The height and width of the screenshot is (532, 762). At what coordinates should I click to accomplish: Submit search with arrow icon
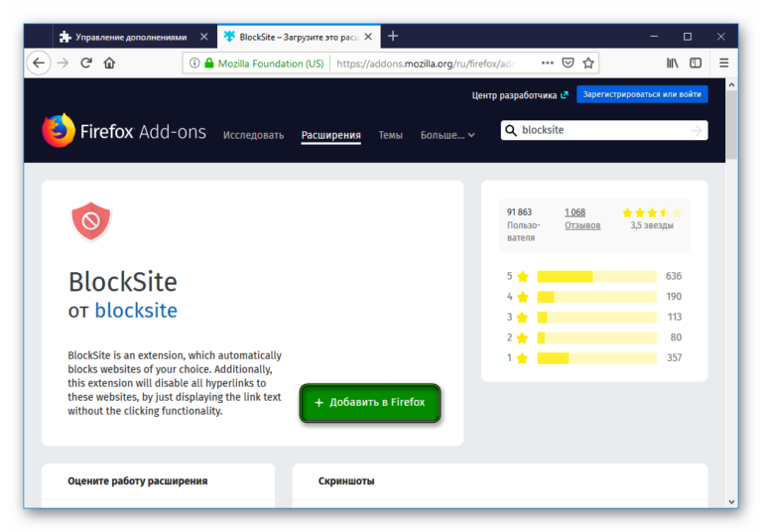pos(697,130)
